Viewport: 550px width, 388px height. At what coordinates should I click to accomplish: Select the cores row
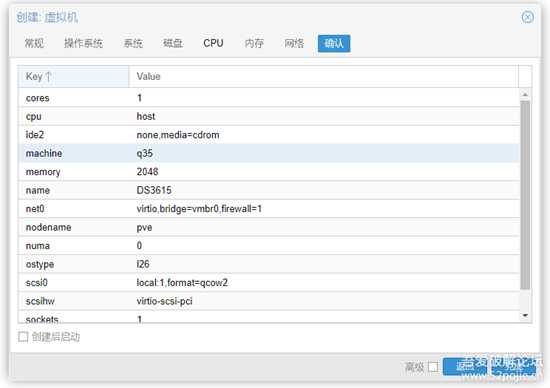[x=269, y=98]
